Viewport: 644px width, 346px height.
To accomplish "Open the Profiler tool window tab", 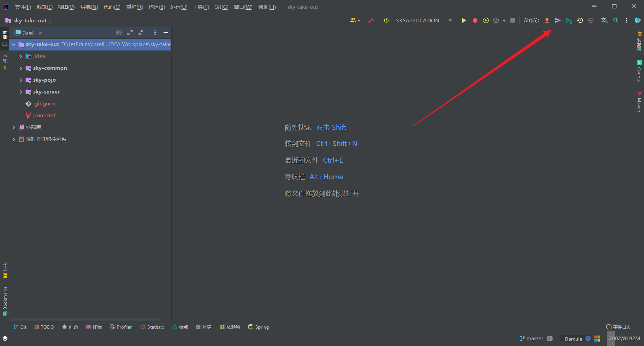I will point(121,327).
